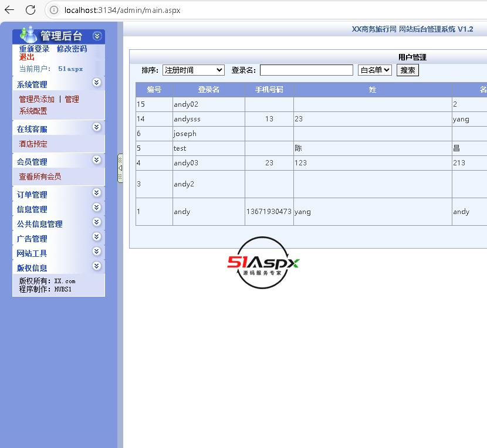Click the andy03 login name cell

pos(209,162)
